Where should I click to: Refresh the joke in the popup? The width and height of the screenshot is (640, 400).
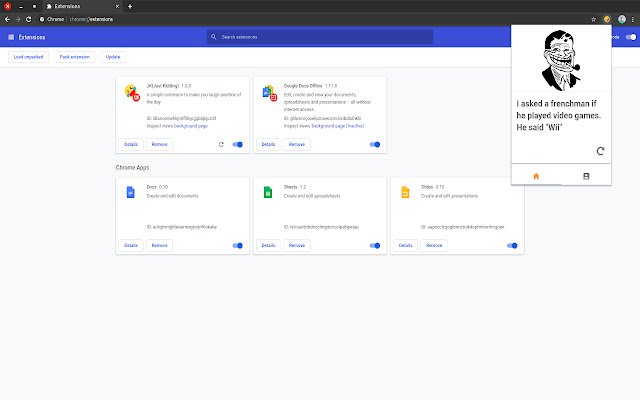(x=600, y=151)
